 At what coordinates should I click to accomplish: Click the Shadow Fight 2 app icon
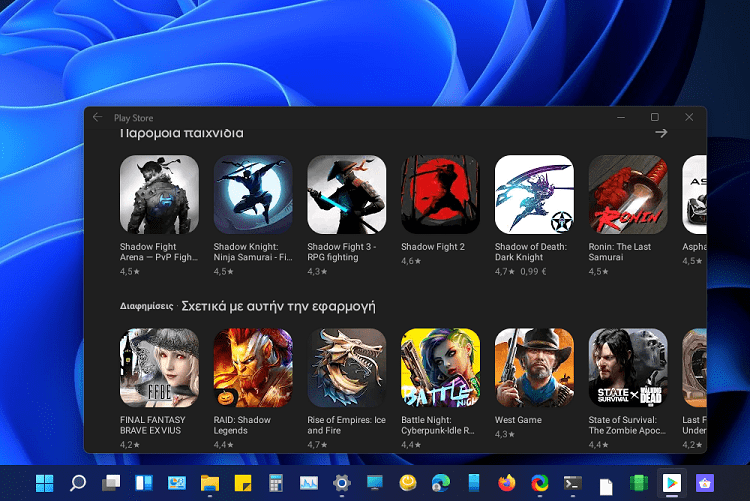click(x=440, y=194)
